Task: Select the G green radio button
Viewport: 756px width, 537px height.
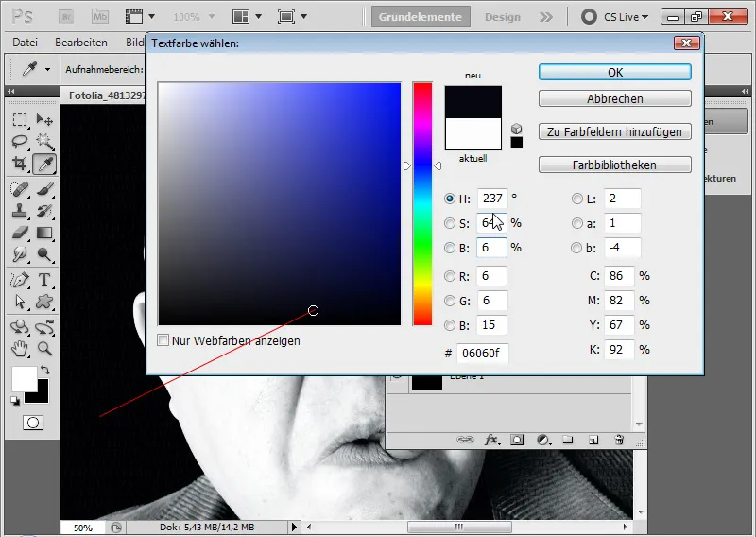Action: 450,301
